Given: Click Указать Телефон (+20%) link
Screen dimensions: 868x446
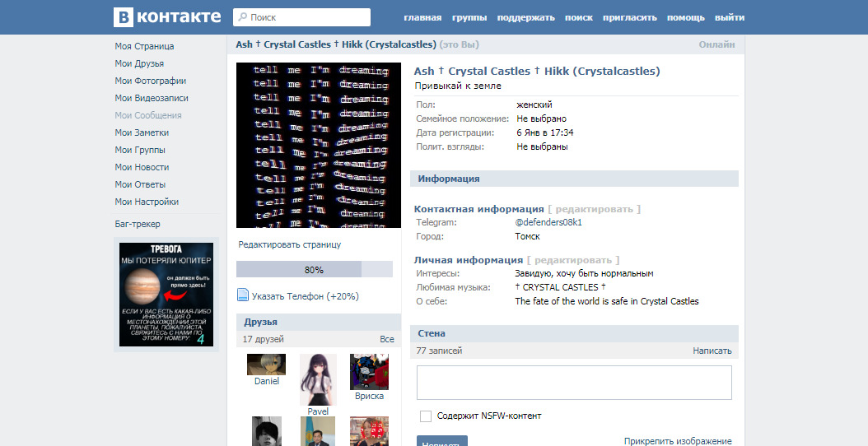Looking at the screenshot, I should click(305, 296).
